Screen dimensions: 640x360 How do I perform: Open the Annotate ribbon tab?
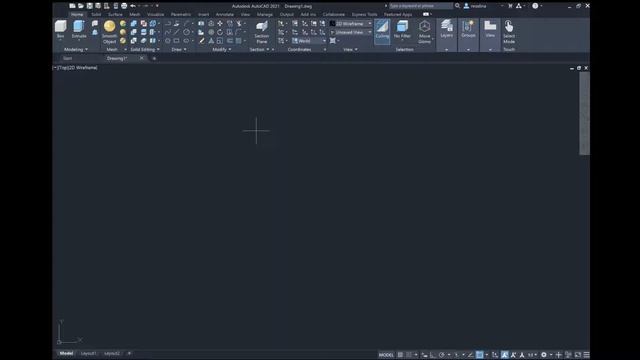point(224,14)
